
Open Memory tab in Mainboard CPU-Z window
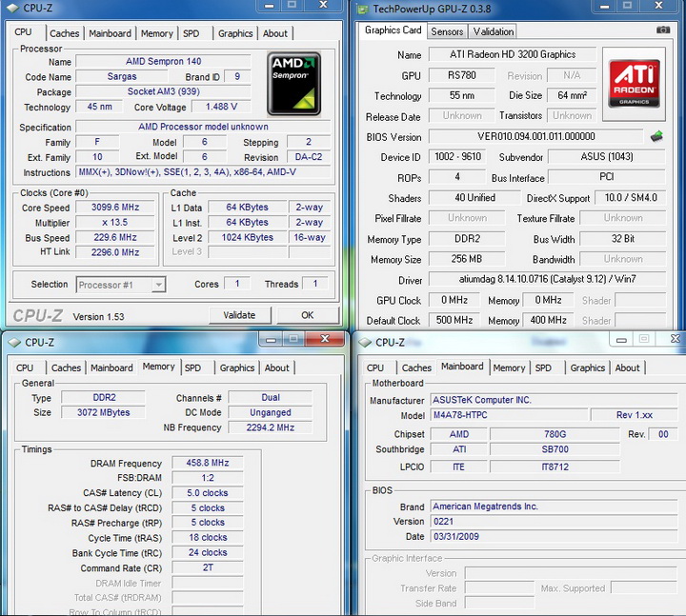coord(509,368)
